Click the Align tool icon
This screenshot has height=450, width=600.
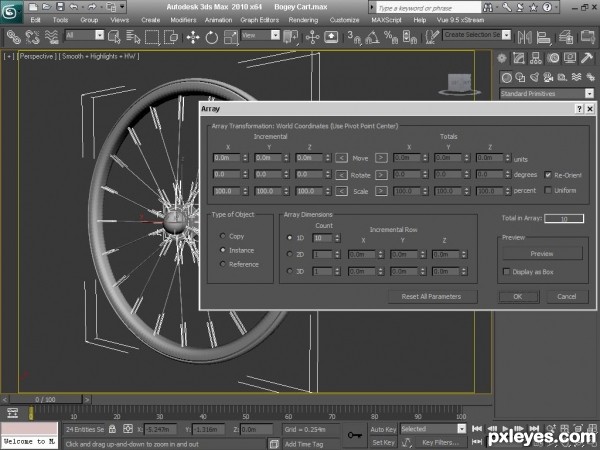point(543,37)
